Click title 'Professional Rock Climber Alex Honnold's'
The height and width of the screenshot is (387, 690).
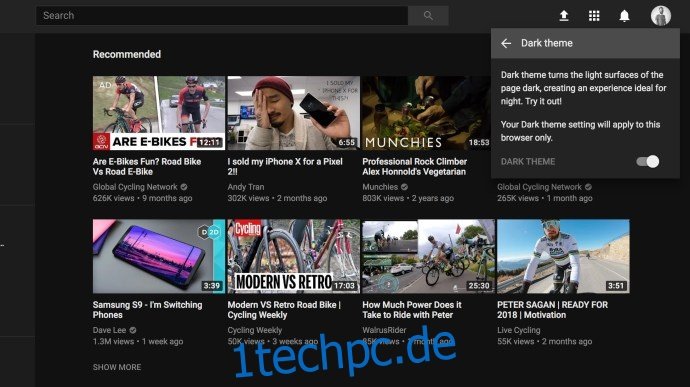tap(415, 166)
